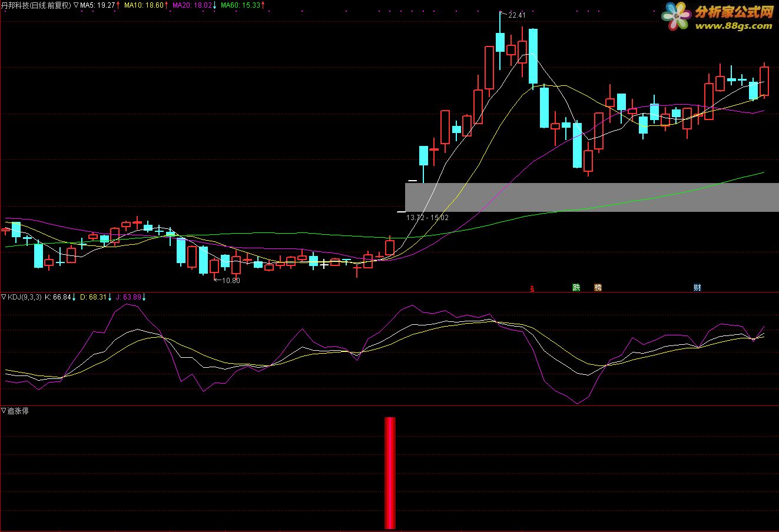779x532 pixels.
Task: Click the 追涨停 indicator label
Action: (18, 411)
